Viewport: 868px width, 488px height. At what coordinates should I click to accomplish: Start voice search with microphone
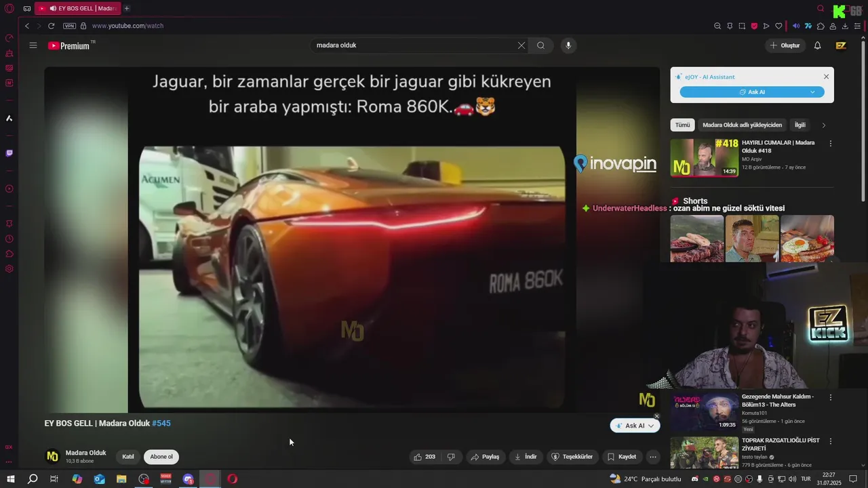click(x=568, y=45)
